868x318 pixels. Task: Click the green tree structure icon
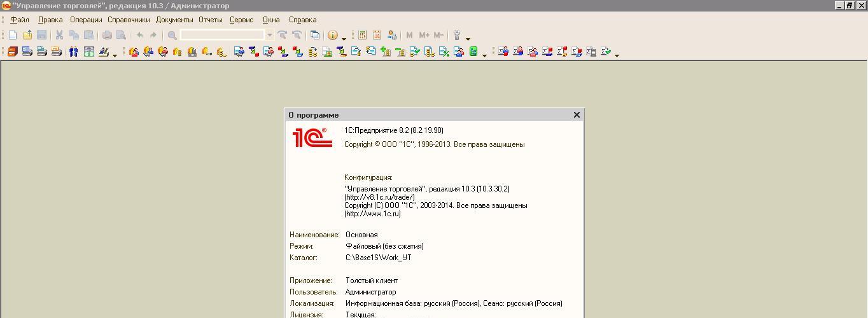tap(473, 52)
